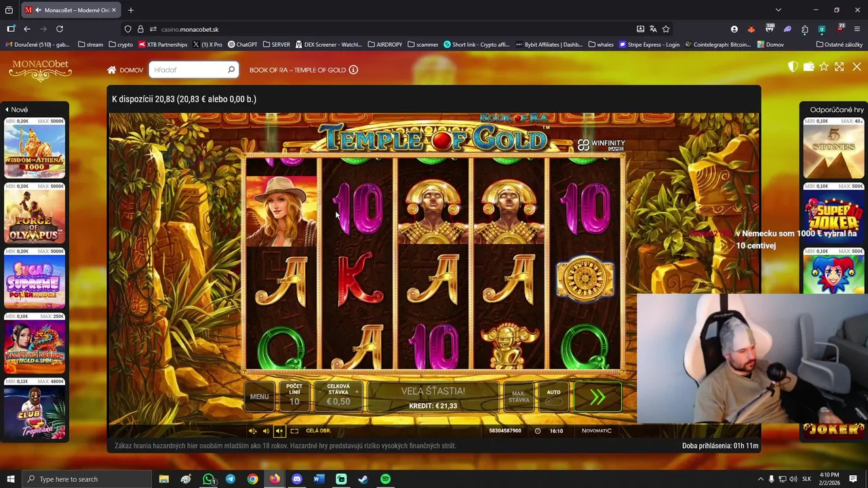This screenshot has height=488, width=868.
Task: List all tabs dropdown arrow
Action: click(x=778, y=9)
